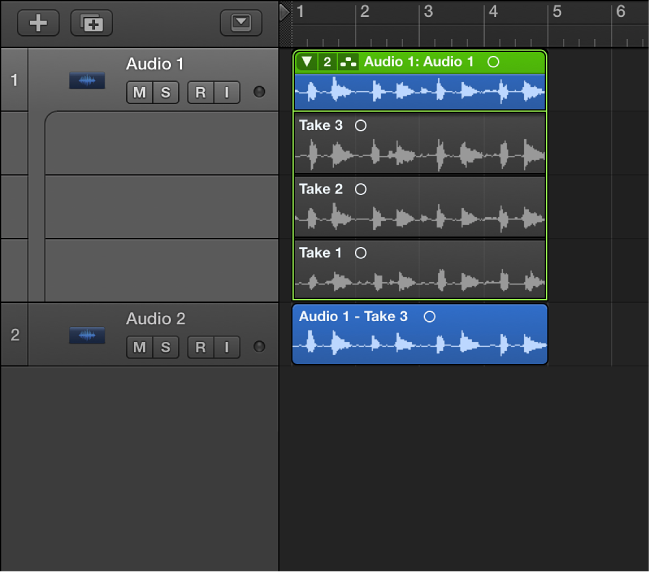Click the loop circle next to Take 2
This screenshot has height=572, width=650.
[361, 189]
